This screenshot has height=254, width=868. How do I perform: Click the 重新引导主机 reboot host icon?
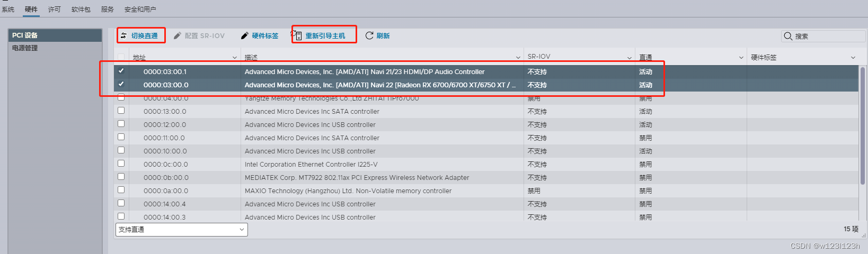tap(298, 35)
